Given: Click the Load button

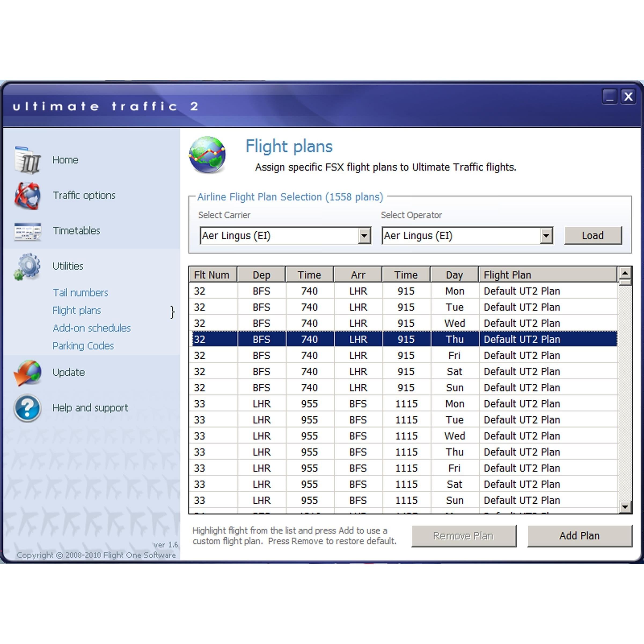Looking at the screenshot, I should pyautogui.click(x=593, y=236).
